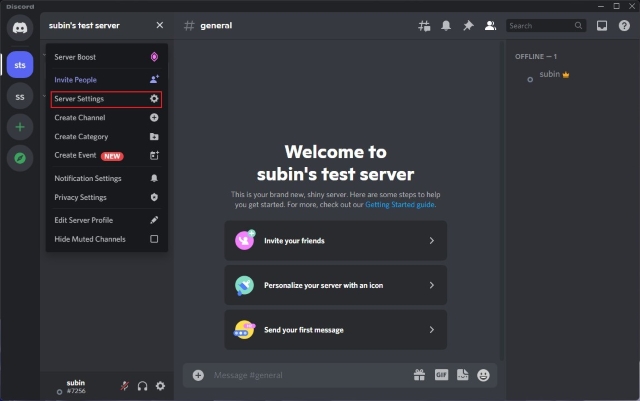Open the Getting Started guide link
The height and width of the screenshot is (401, 640).
pos(400,205)
